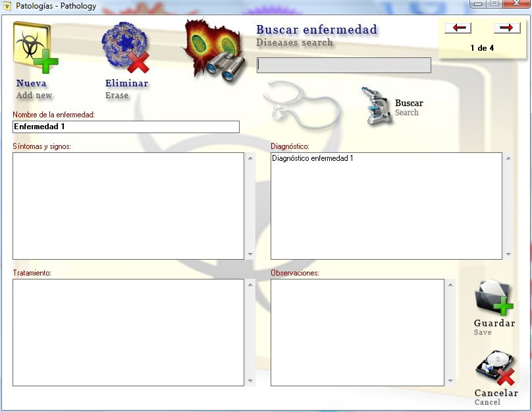Click the Eliminar Erase label
Viewport: 532px width, 412px height.
[126, 89]
